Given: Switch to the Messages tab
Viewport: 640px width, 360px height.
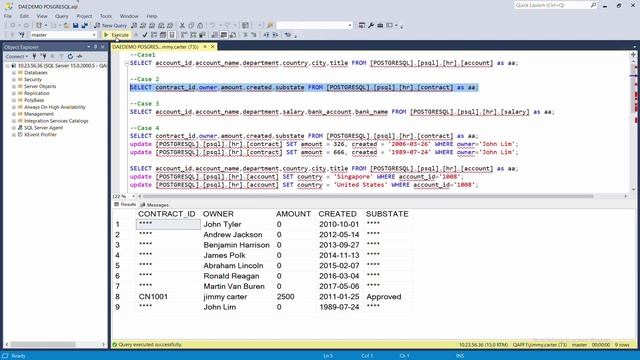Looking at the screenshot, I should point(154,205).
